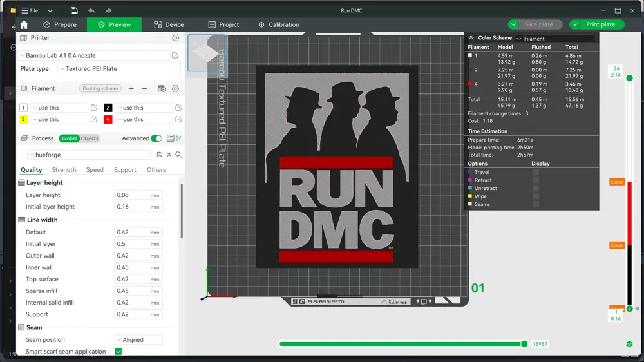The height and width of the screenshot is (362, 644).
Task: Switch to the Calibration tab
Action: (x=279, y=24)
